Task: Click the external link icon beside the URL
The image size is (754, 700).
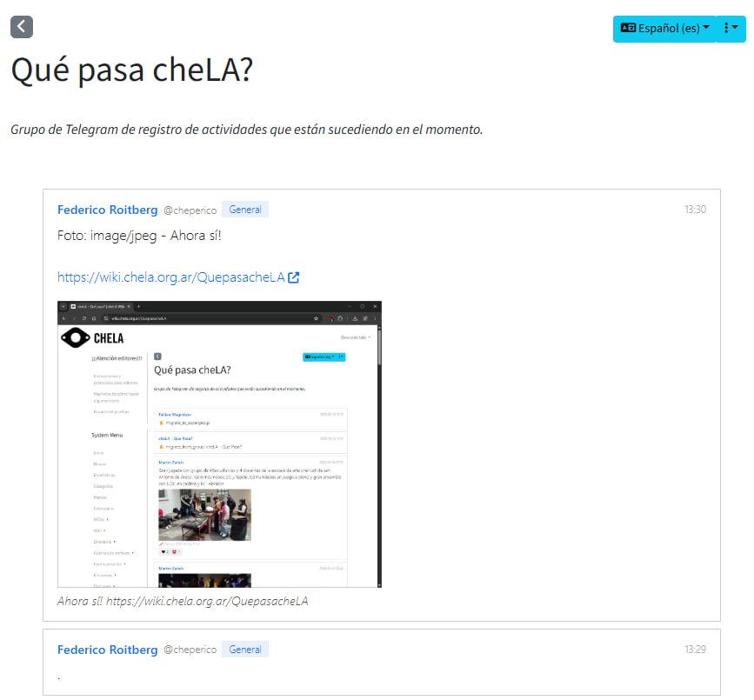Action: (293, 277)
